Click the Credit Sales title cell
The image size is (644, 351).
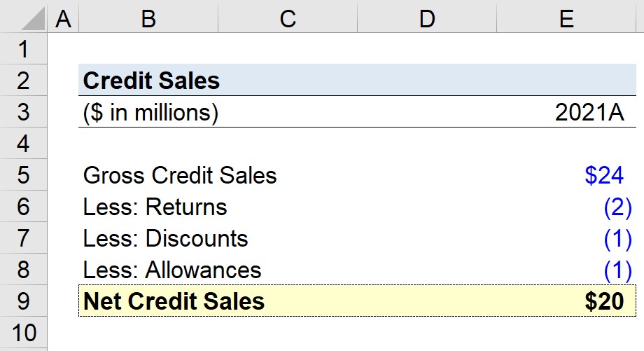[151, 80]
